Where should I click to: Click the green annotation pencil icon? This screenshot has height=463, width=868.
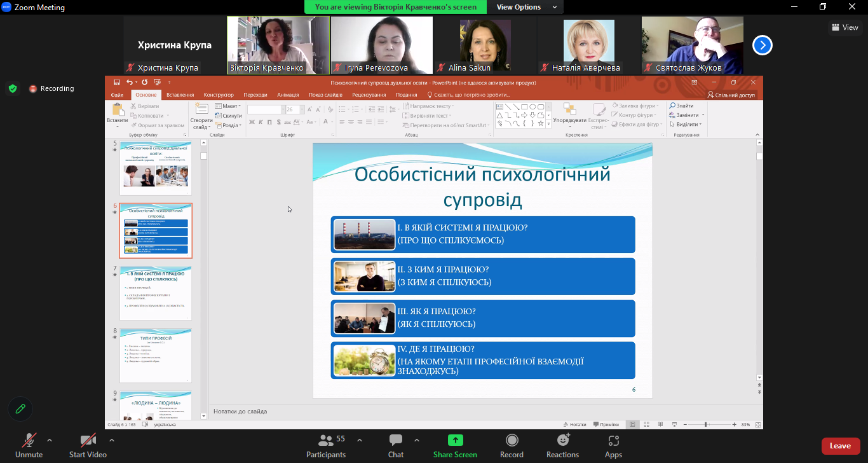click(20, 409)
